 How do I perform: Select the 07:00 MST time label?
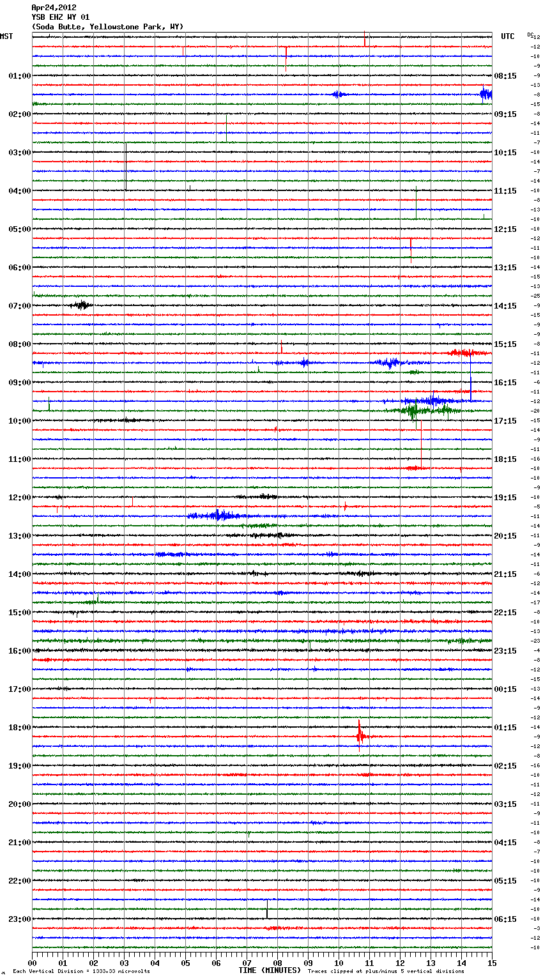click(19, 306)
